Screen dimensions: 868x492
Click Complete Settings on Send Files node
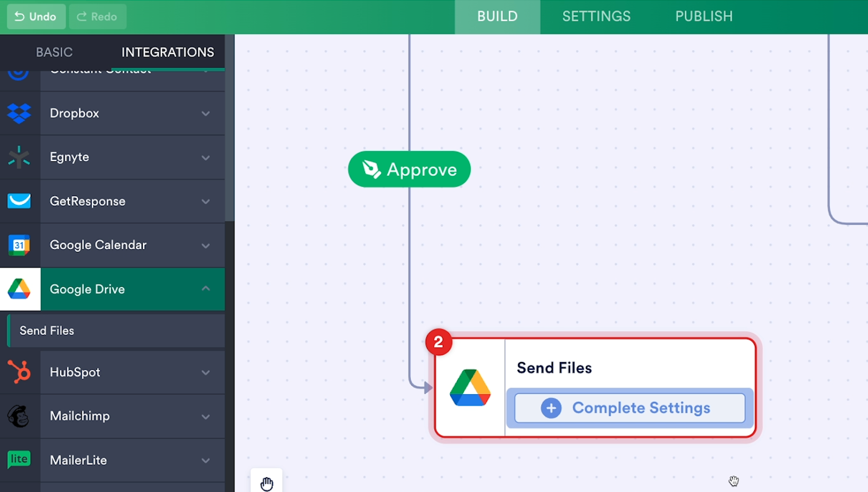[x=630, y=408]
